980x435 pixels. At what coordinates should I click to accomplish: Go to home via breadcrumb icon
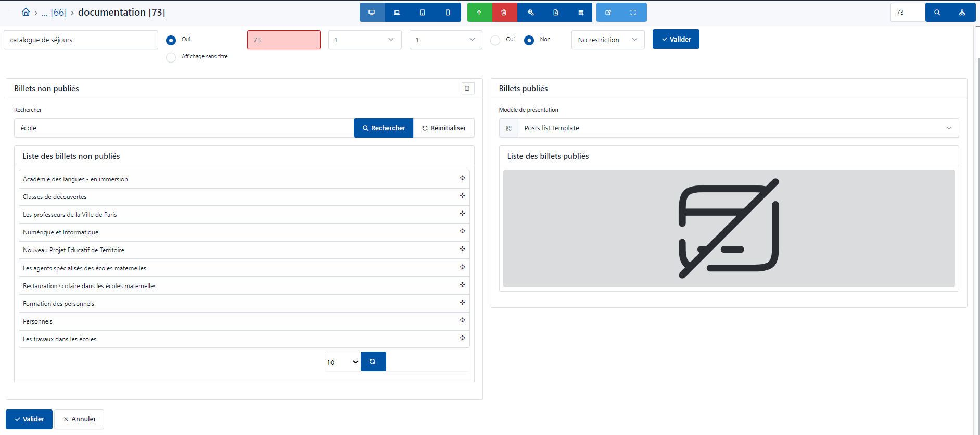point(26,12)
